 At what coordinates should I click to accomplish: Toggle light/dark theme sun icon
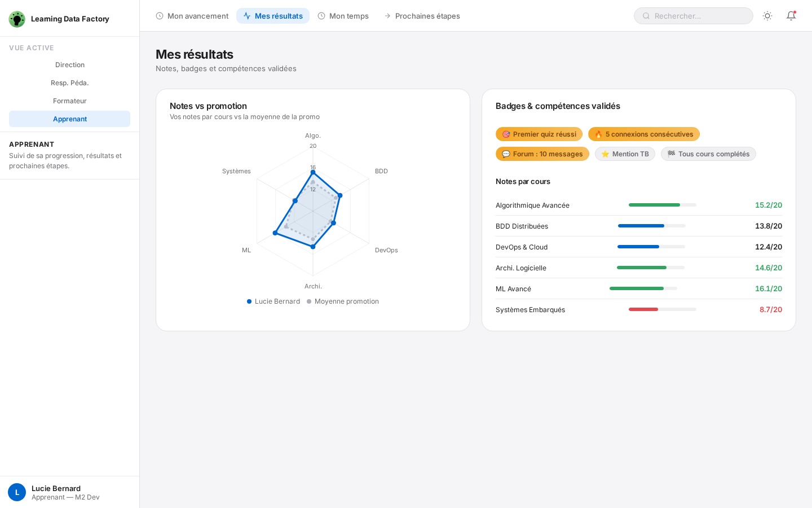coord(767,16)
